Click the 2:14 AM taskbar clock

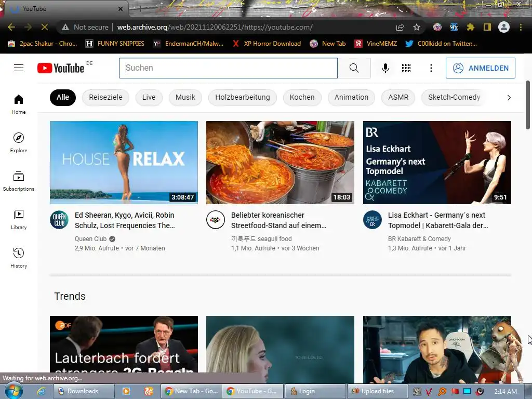[x=506, y=391]
